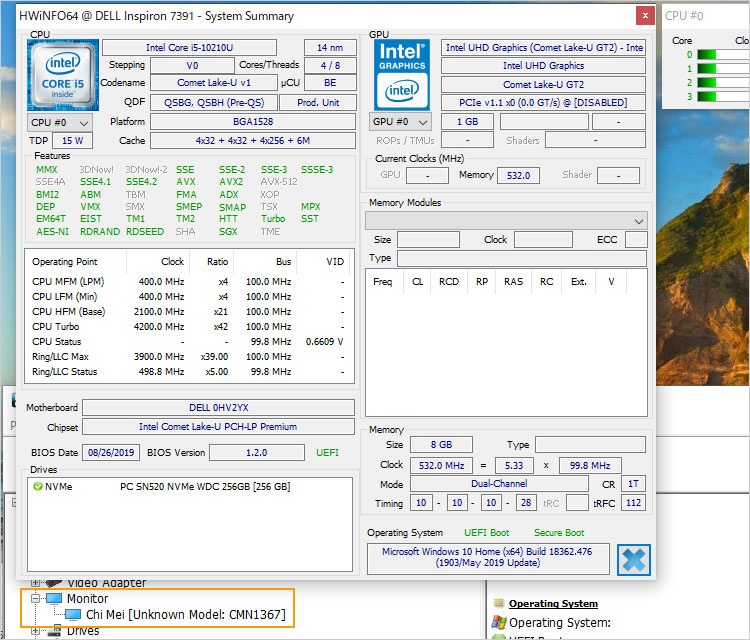Click the Intel Graphics GPU logo

(402, 75)
